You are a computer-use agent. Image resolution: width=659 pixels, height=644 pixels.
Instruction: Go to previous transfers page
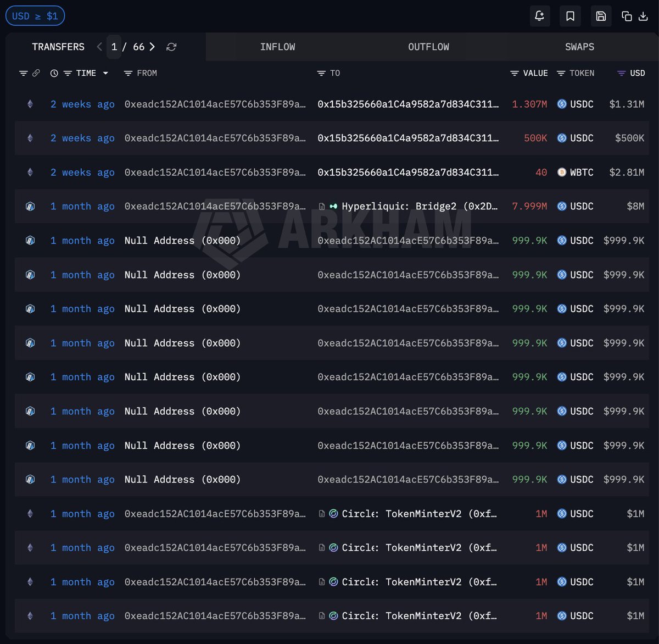pyautogui.click(x=99, y=47)
